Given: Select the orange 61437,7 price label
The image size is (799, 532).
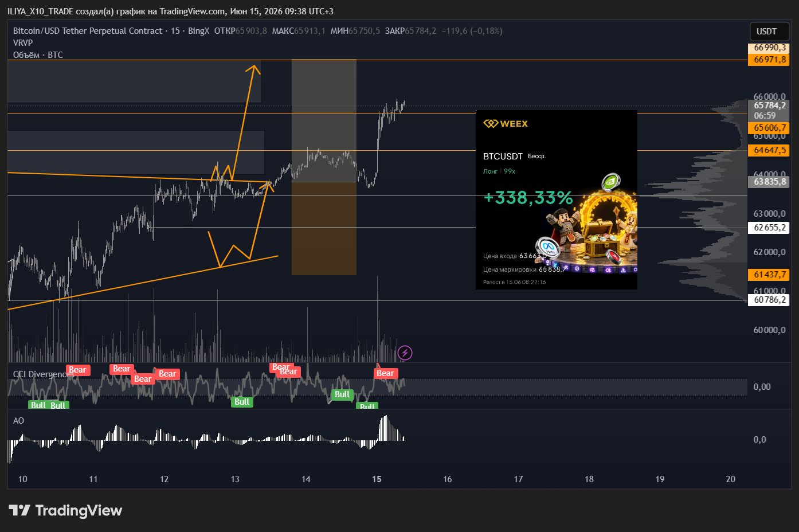Looking at the screenshot, I should click(769, 275).
